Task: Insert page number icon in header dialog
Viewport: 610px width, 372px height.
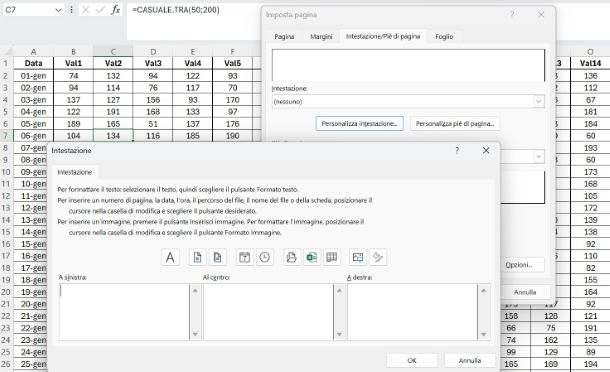Action: (198, 257)
